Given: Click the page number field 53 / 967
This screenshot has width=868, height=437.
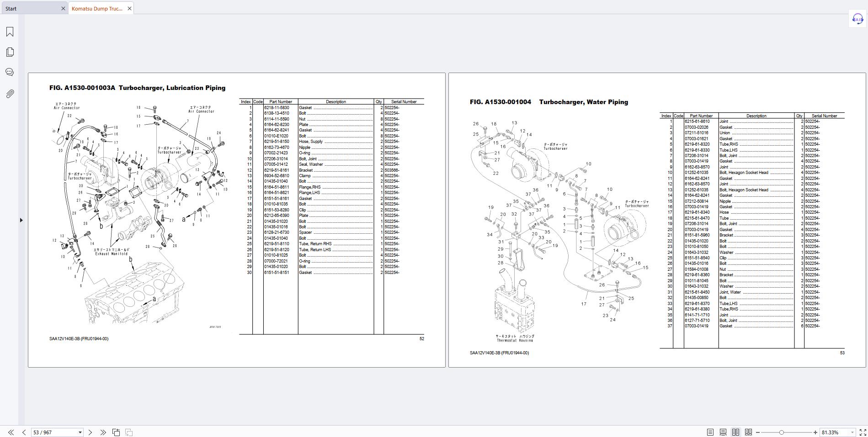Looking at the screenshot, I should [54, 432].
